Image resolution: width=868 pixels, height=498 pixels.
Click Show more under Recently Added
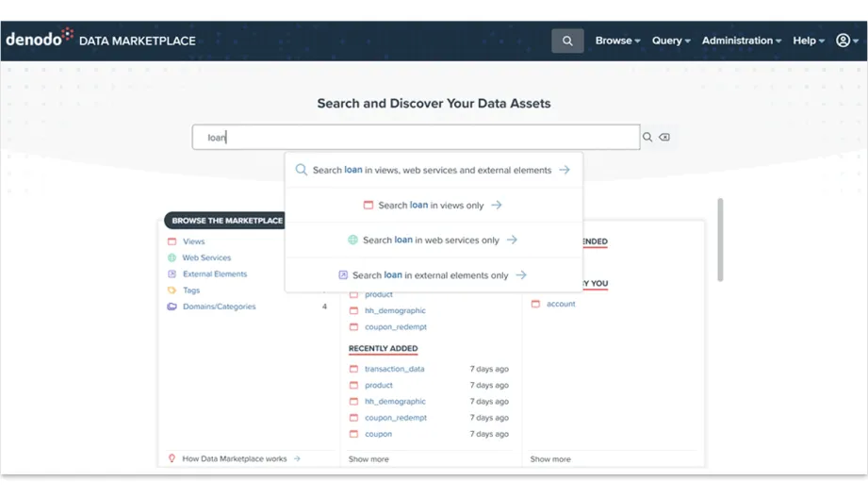[368, 459]
